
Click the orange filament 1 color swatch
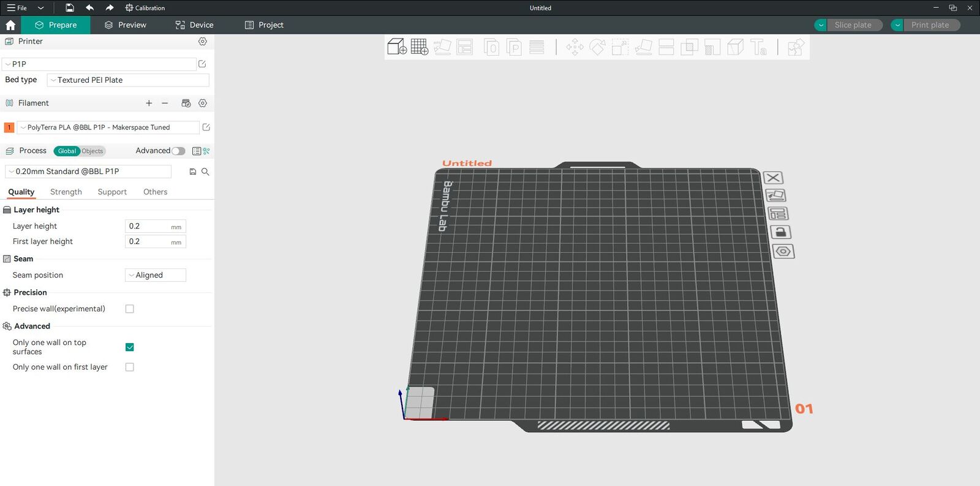coord(9,127)
